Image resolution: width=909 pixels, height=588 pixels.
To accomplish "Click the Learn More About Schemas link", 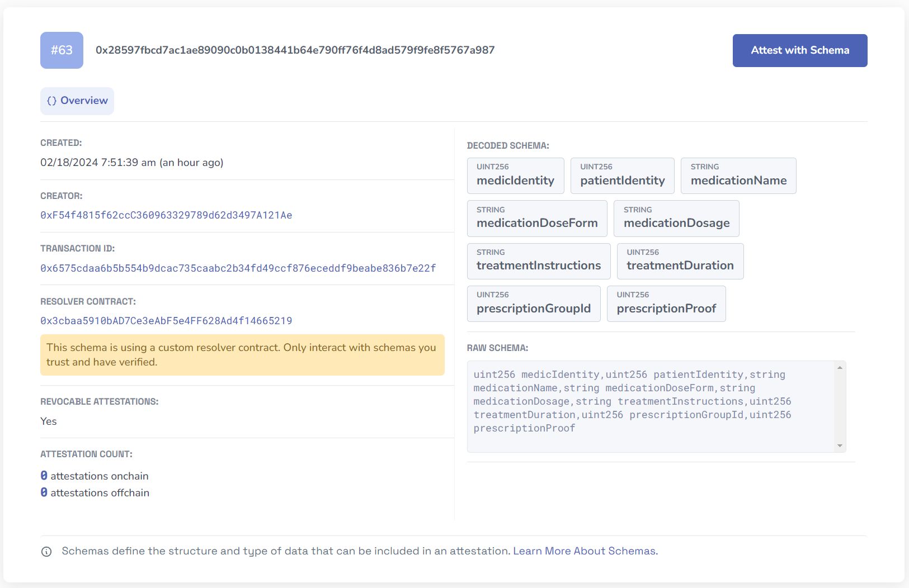I will click(585, 551).
